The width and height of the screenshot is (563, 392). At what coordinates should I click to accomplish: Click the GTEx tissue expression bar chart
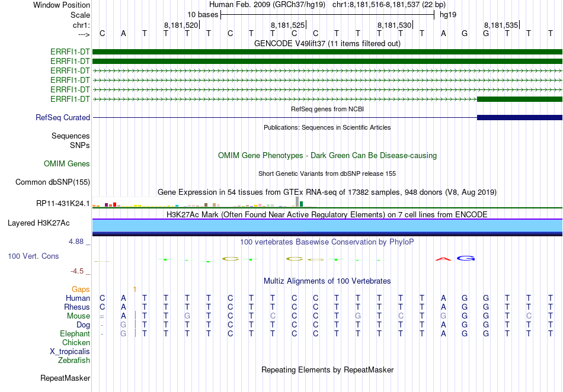click(204, 202)
